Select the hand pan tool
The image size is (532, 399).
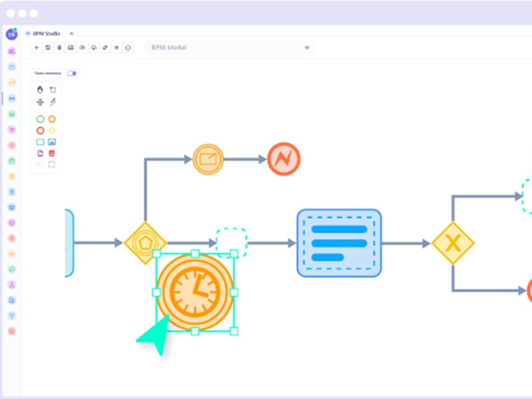(40, 90)
